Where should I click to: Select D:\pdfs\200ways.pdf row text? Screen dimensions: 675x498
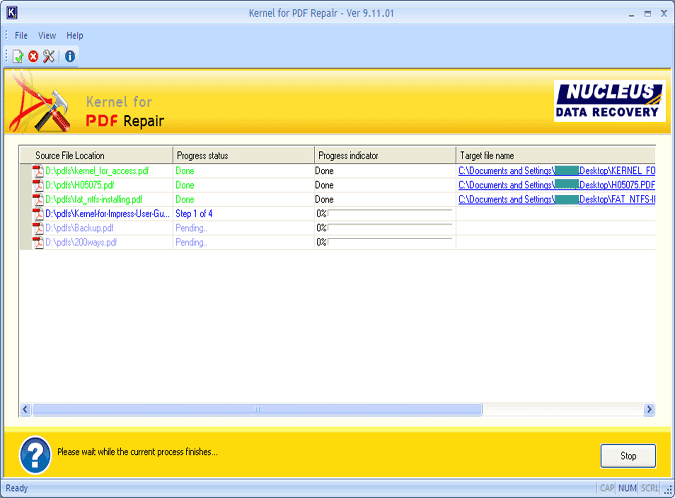point(81,242)
